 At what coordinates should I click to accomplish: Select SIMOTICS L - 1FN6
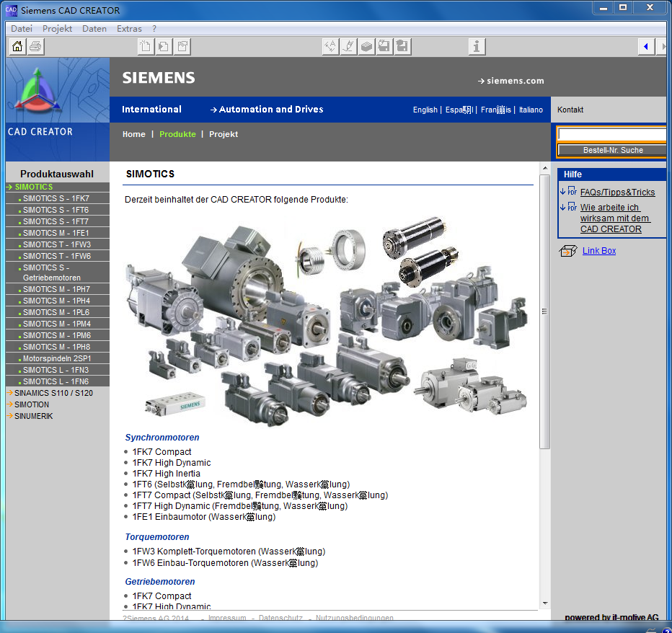58,382
